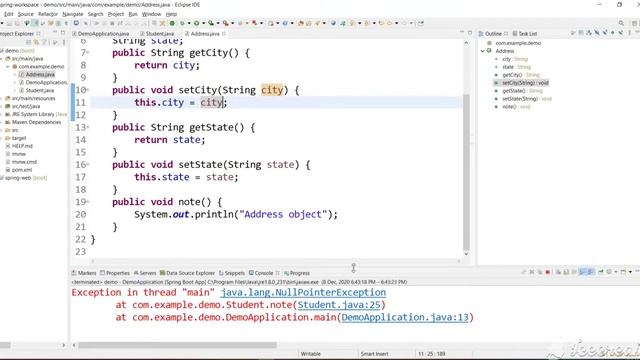Fold the setCity method at line 10
The height and width of the screenshot is (360, 640).
pos(88,90)
